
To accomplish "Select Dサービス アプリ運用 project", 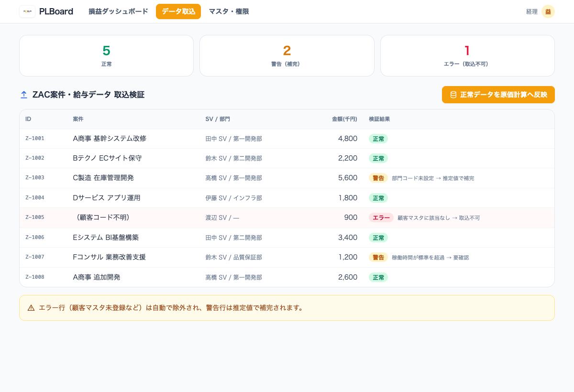I will 107,198.
